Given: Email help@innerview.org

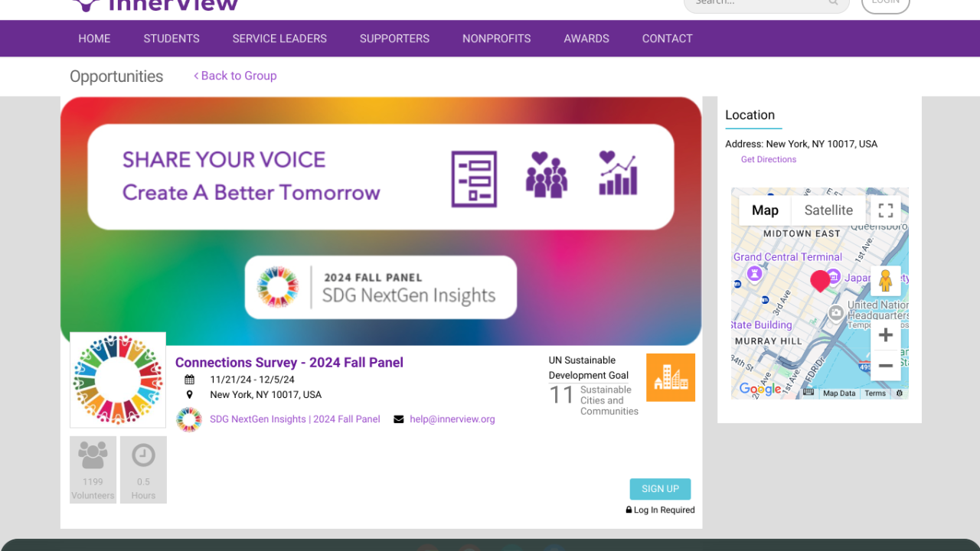Looking at the screenshot, I should click(x=452, y=419).
